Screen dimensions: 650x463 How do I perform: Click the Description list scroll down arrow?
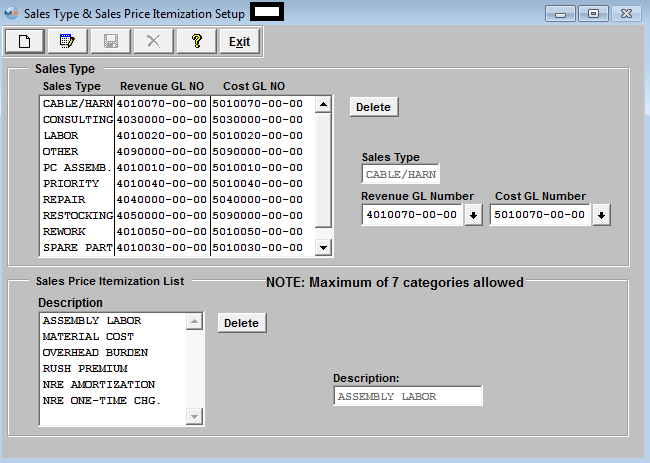click(x=194, y=416)
